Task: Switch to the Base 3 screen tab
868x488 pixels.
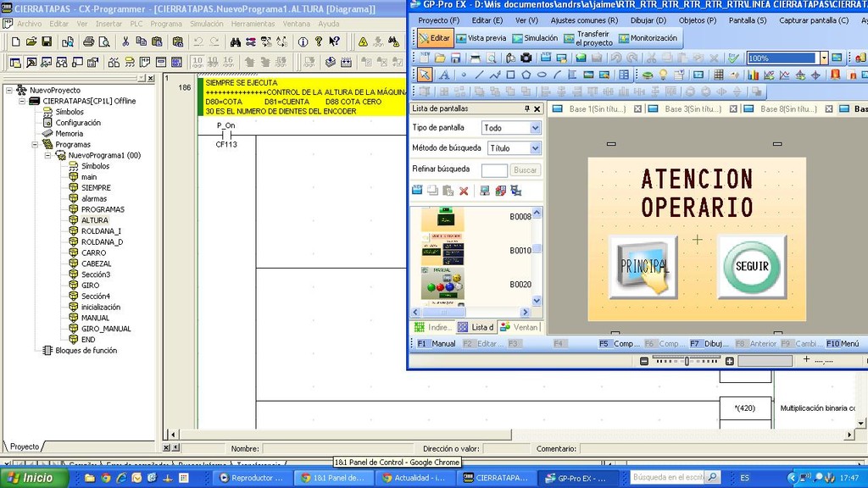Action: click(692, 109)
